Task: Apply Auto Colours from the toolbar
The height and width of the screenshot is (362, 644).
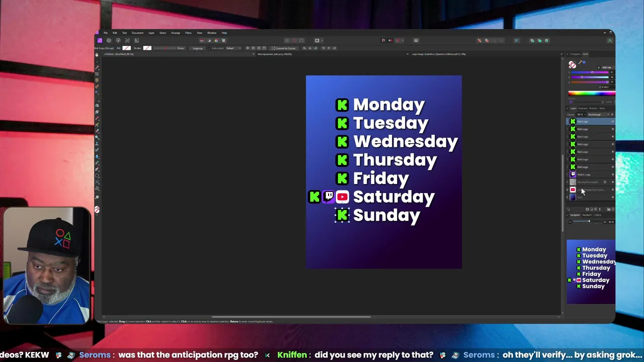Action: click(x=216, y=40)
